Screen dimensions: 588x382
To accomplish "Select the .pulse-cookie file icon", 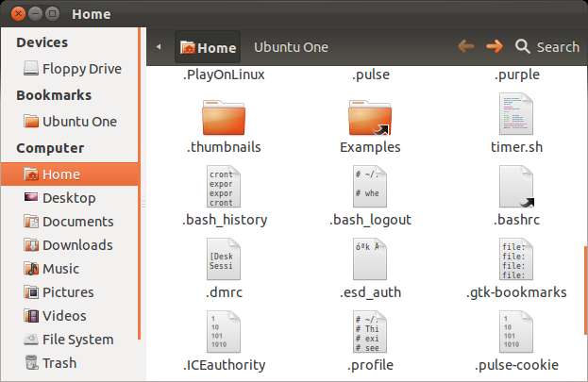I will [x=516, y=332].
